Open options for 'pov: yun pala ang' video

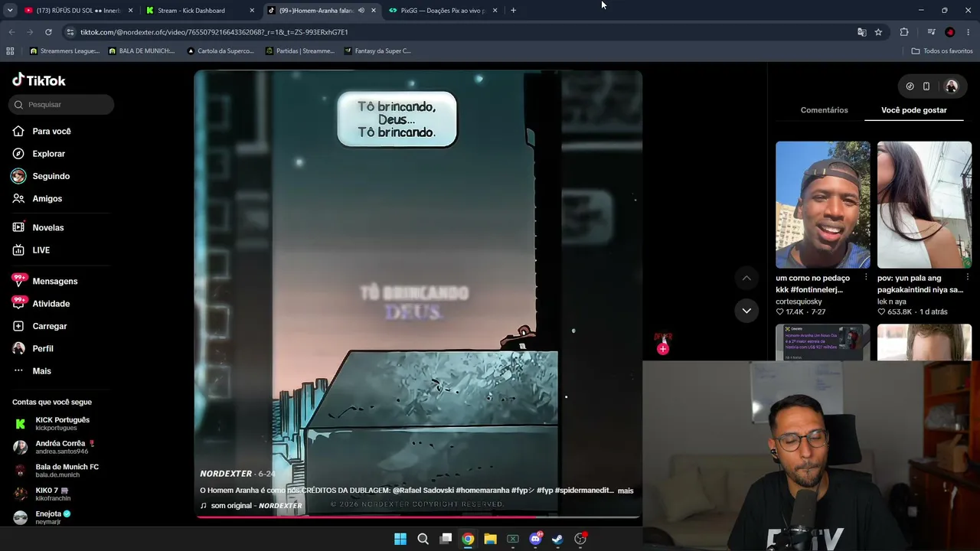pos(967,277)
